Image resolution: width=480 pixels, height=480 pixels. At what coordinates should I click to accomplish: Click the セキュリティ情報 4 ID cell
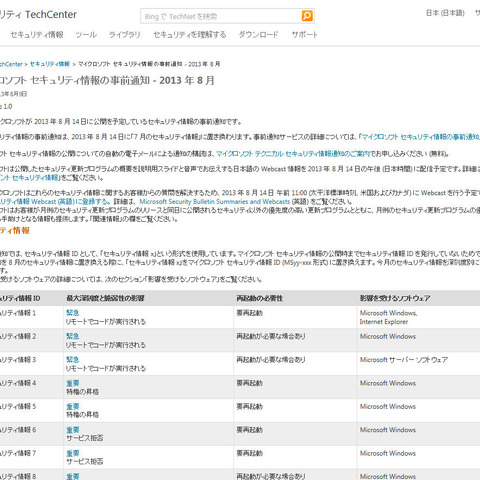pyautogui.click(x=18, y=383)
